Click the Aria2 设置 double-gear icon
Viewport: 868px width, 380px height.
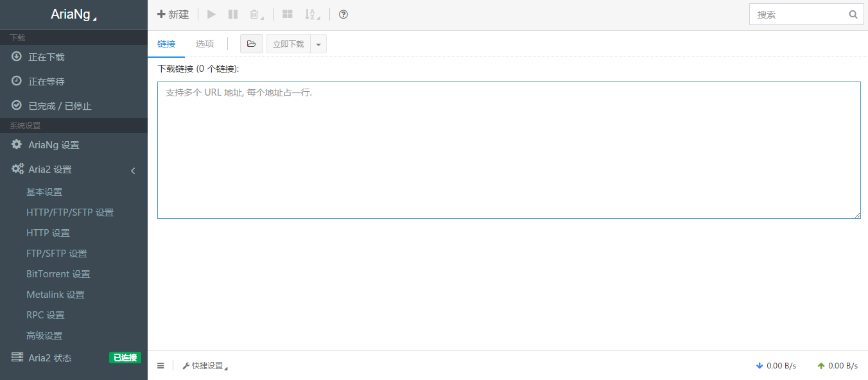coord(18,169)
